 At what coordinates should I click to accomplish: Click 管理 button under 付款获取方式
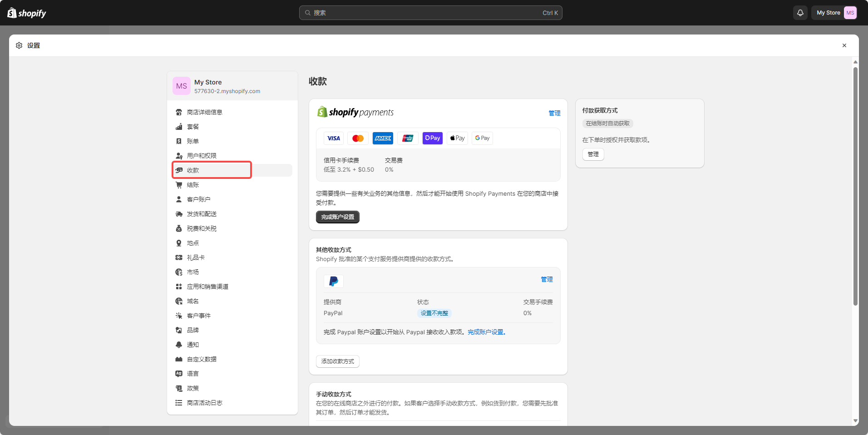pyautogui.click(x=593, y=154)
